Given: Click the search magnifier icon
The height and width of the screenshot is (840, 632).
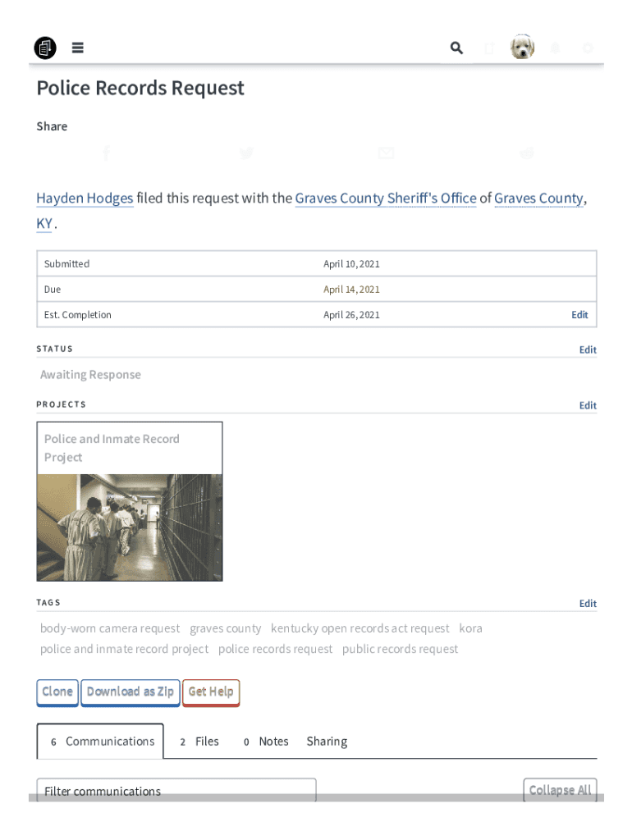Looking at the screenshot, I should (456, 48).
